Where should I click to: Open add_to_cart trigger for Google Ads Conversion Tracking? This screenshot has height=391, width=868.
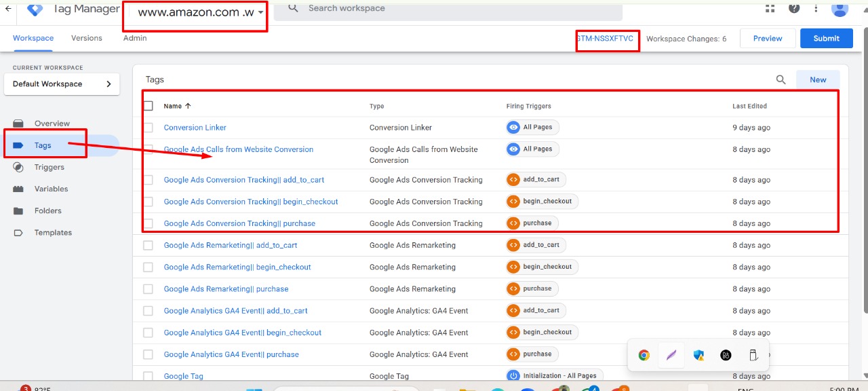point(536,180)
